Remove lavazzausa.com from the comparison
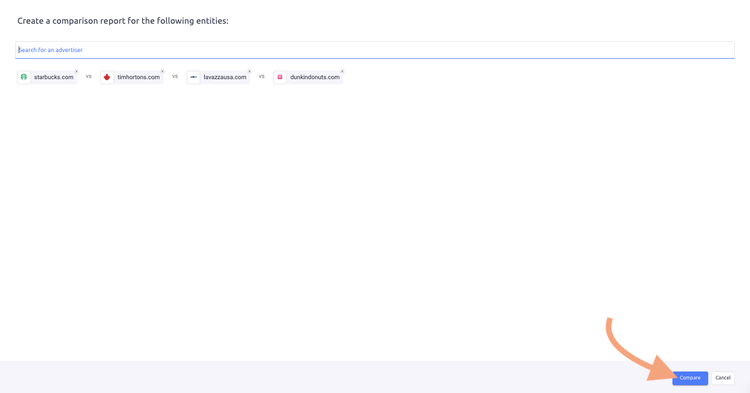Viewport: 750px width, 393px height. (x=249, y=72)
